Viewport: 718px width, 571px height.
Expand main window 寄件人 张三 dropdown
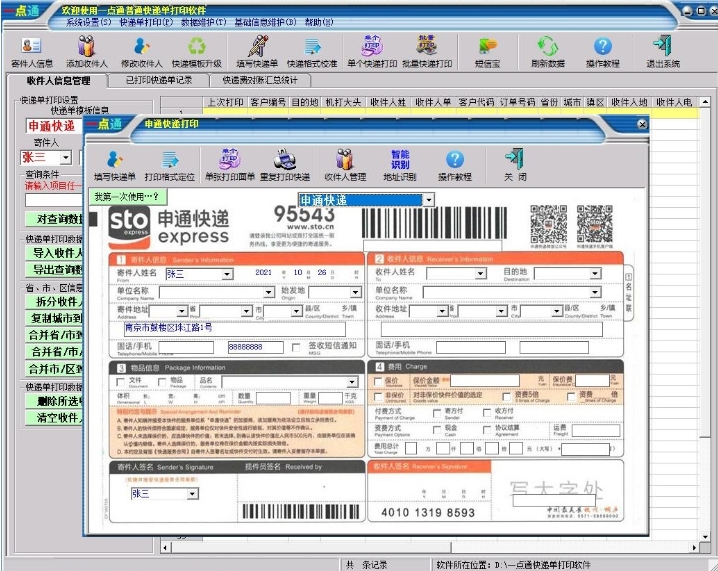click(66, 158)
